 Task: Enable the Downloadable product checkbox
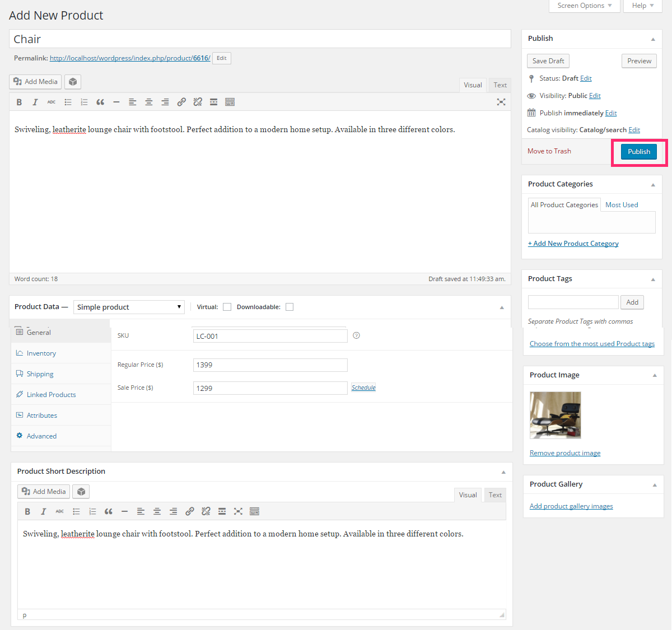[289, 306]
